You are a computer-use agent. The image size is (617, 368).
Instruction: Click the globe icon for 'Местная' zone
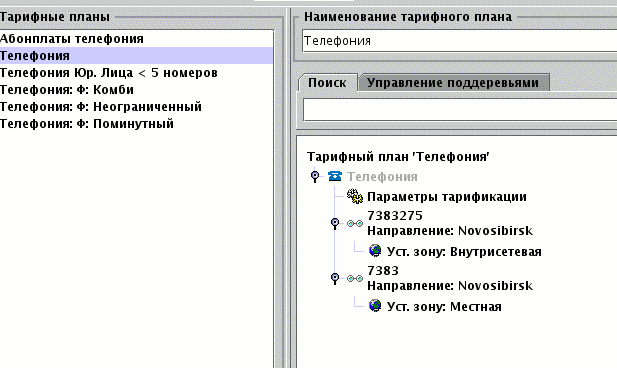coord(375,306)
